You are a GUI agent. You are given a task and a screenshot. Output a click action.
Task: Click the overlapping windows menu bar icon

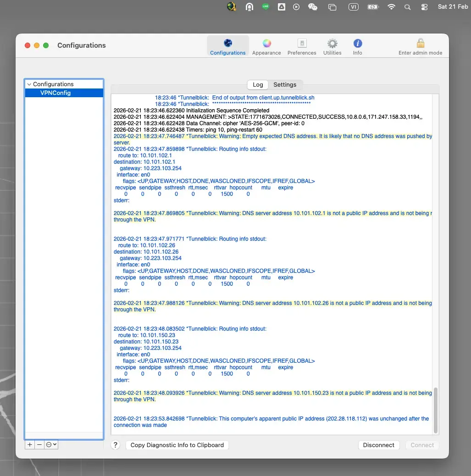[332, 7]
